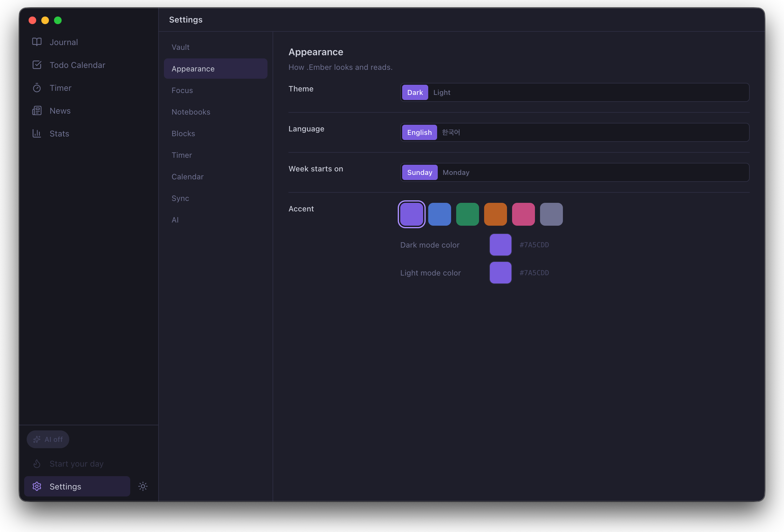Click the Language label

(x=306, y=129)
